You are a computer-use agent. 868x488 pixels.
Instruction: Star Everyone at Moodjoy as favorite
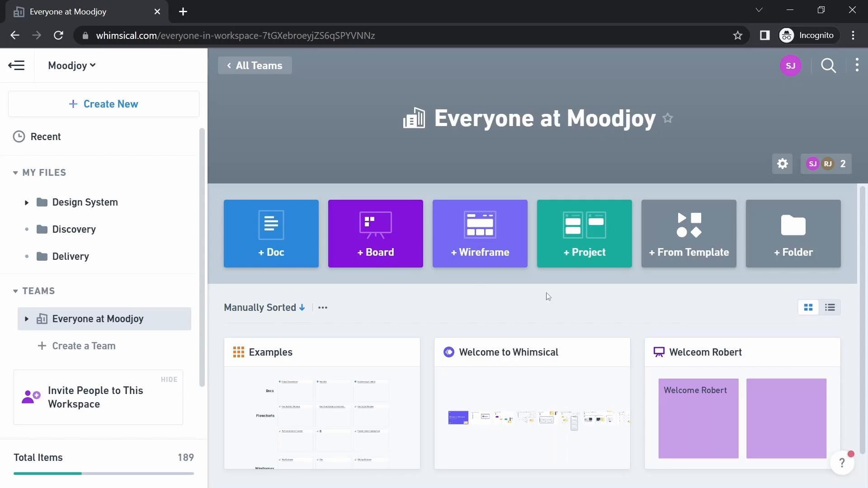coord(668,118)
